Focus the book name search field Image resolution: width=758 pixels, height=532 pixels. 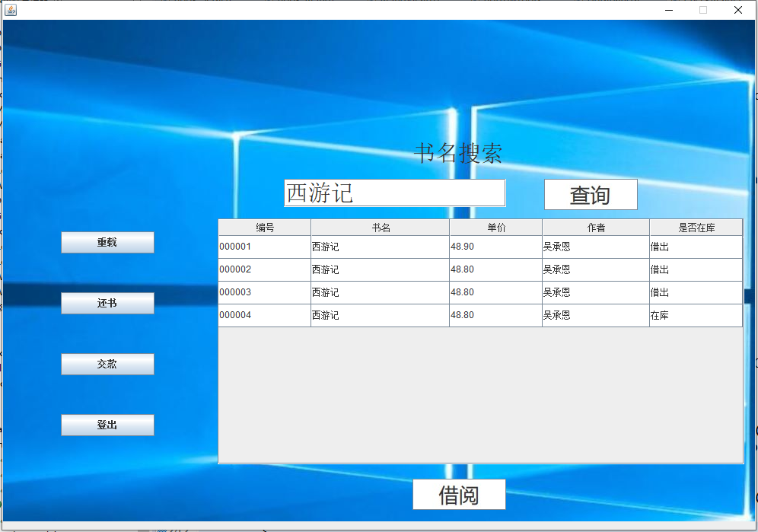click(x=395, y=193)
